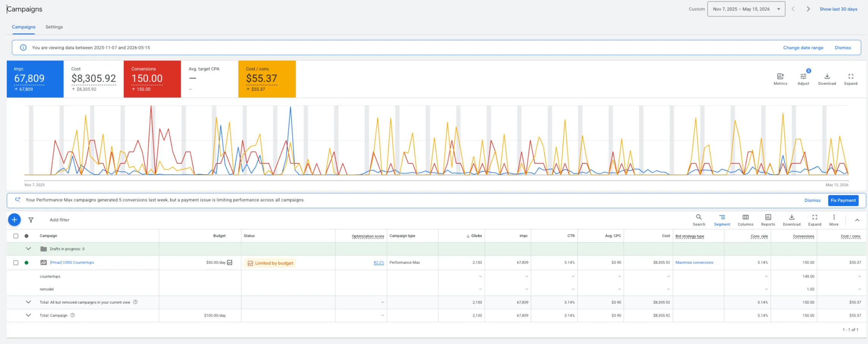
Task: Click the Fix Payment button
Action: [x=843, y=200]
